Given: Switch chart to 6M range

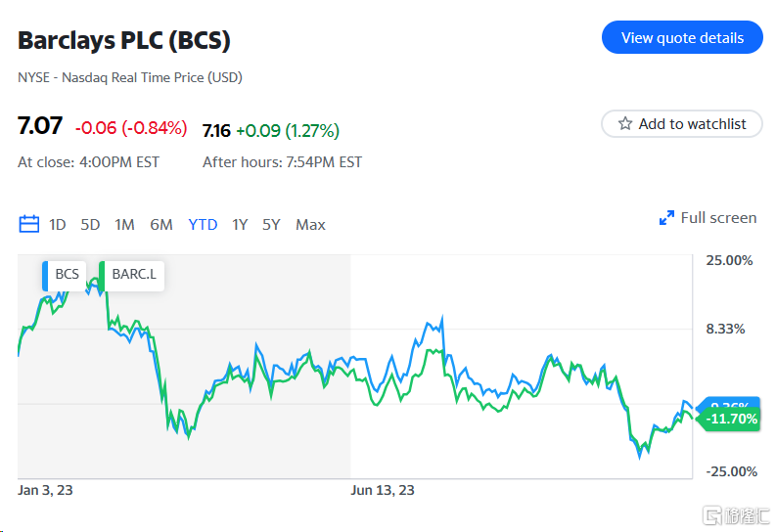Looking at the screenshot, I should tap(161, 225).
